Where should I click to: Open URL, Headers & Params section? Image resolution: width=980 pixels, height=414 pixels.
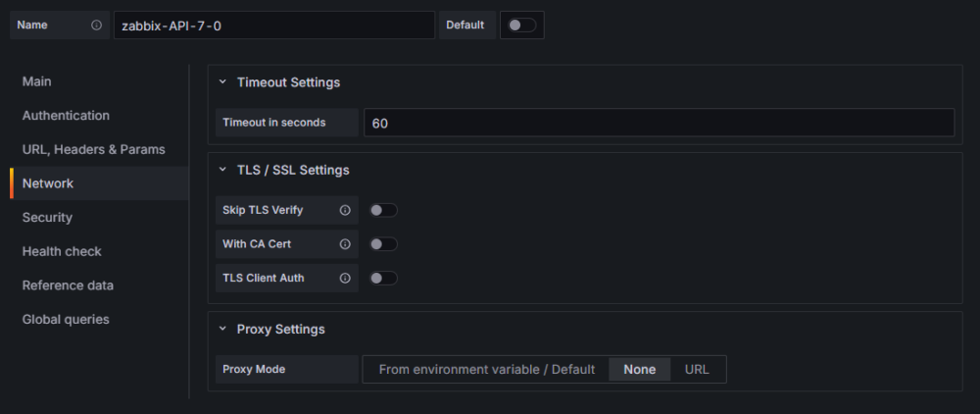(93, 149)
